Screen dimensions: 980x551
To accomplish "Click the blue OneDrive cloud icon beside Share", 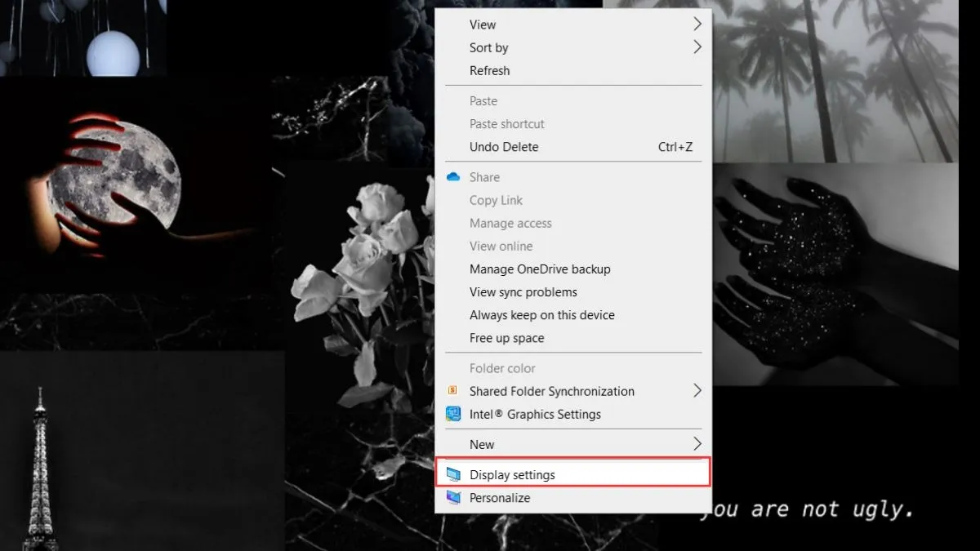I will click(454, 176).
